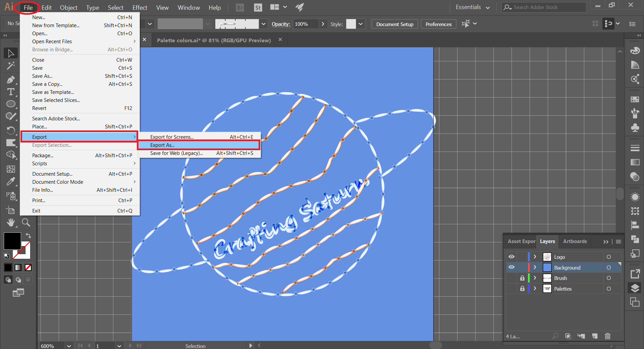
Task: Target the Background layer circle
Action: (608, 268)
